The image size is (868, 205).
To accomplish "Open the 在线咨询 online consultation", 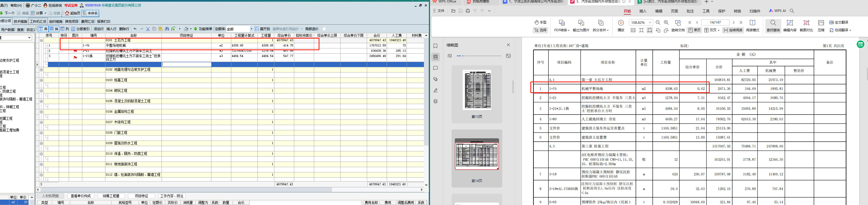I will pyautogui.click(x=53, y=6).
